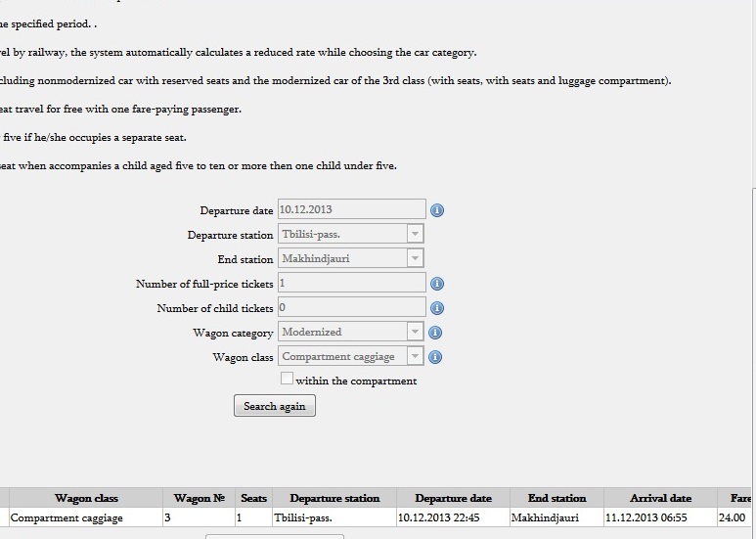Open the End station dropdown
Screen dimensions: 756x539
click(351, 258)
